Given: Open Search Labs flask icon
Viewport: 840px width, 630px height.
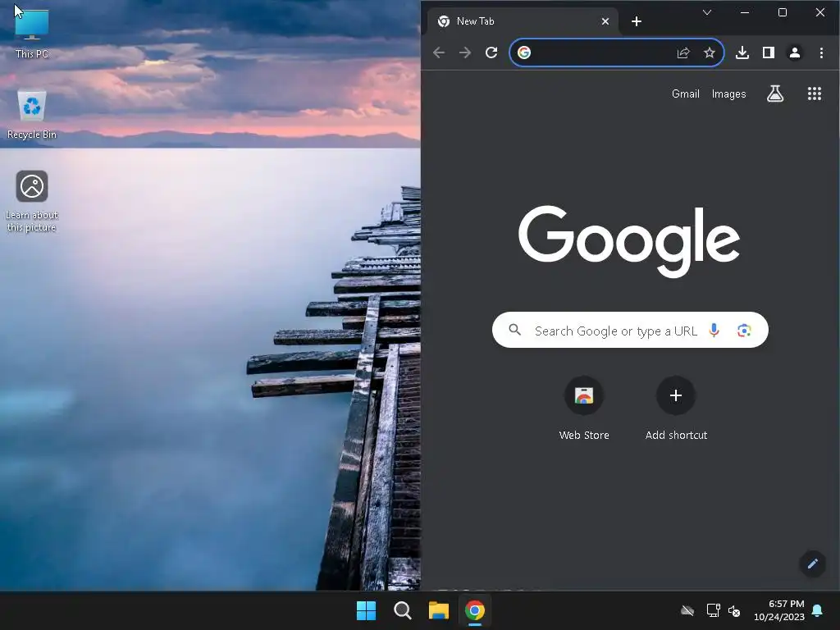Looking at the screenshot, I should pos(775,94).
